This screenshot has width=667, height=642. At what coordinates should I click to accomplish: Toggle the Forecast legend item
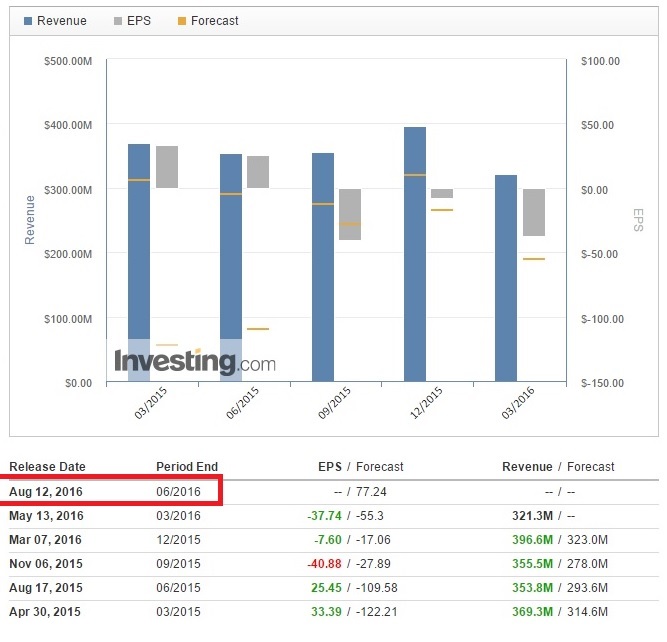[x=208, y=21]
